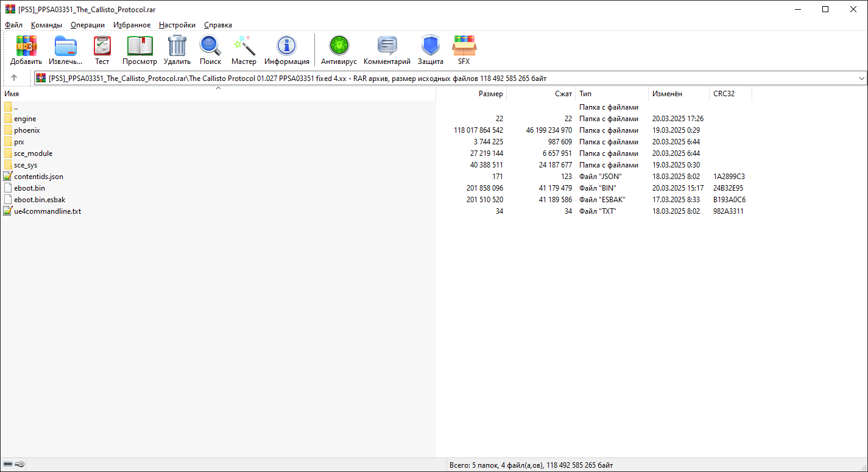Click the date 17.03.2025 8:33
Image resolution: width=868 pixels, height=472 pixels.
point(676,200)
